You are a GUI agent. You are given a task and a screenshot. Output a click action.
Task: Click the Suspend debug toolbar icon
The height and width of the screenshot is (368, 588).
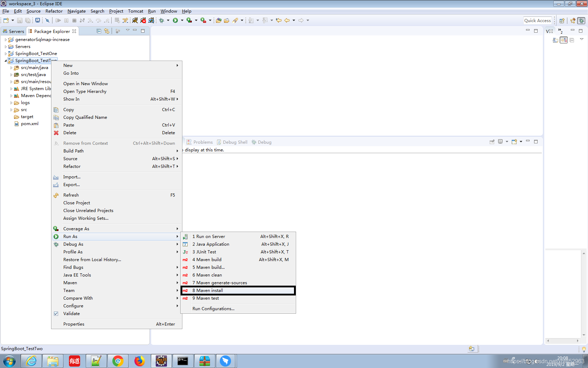point(66,20)
